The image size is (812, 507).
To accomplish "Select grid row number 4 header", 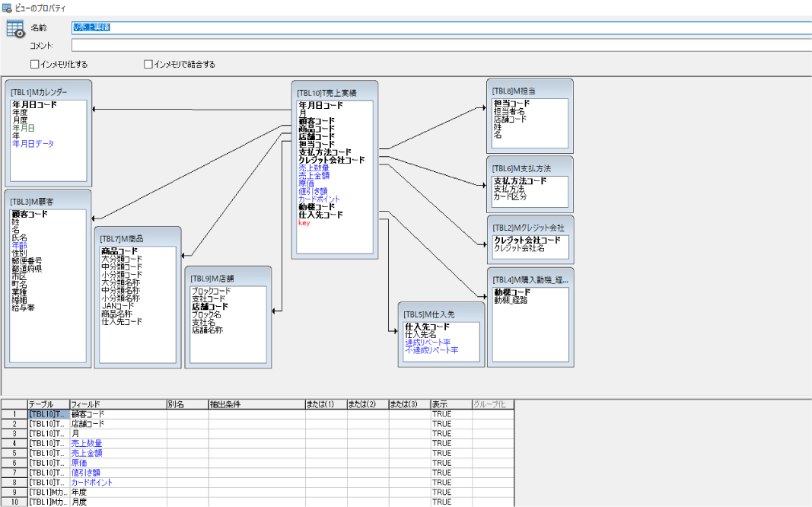I will (14, 443).
